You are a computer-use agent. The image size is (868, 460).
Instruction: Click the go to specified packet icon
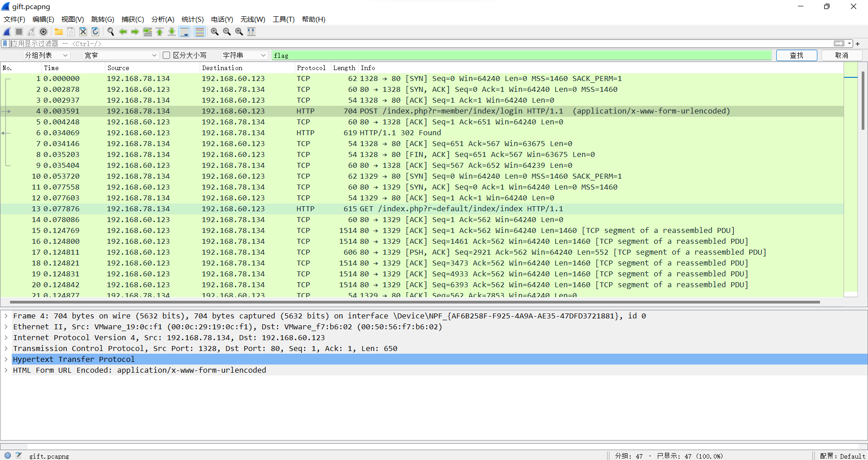147,32
